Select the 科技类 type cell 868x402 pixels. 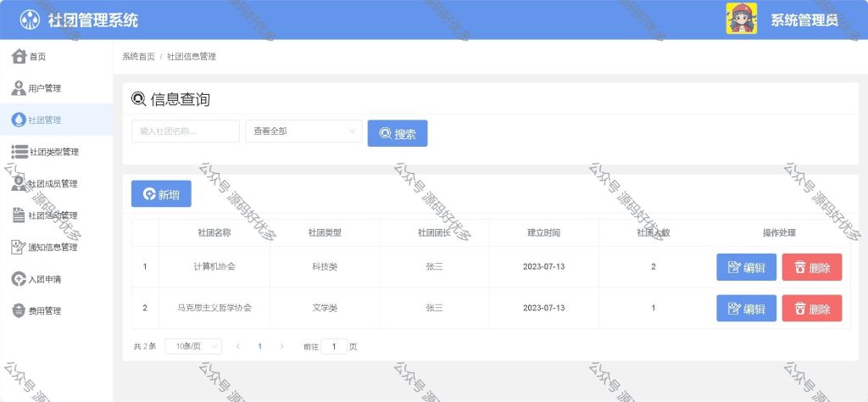pos(325,266)
